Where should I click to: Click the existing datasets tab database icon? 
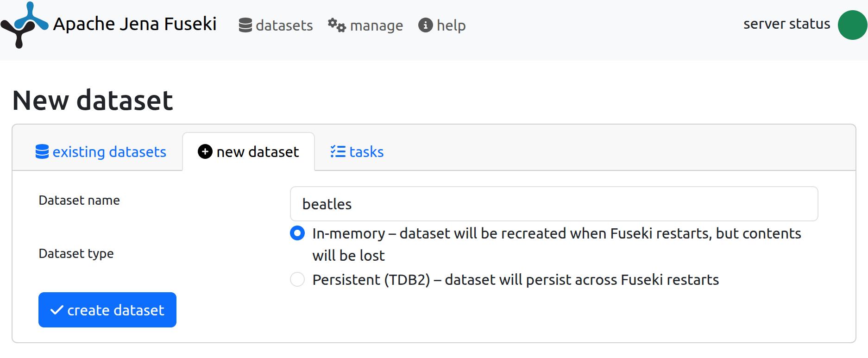click(42, 152)
